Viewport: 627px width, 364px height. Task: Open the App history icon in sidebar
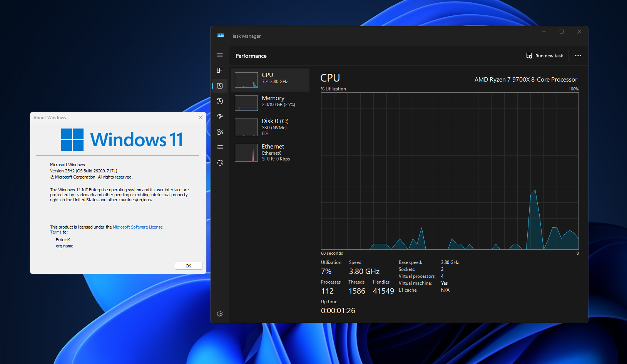[x=220, y=101]
